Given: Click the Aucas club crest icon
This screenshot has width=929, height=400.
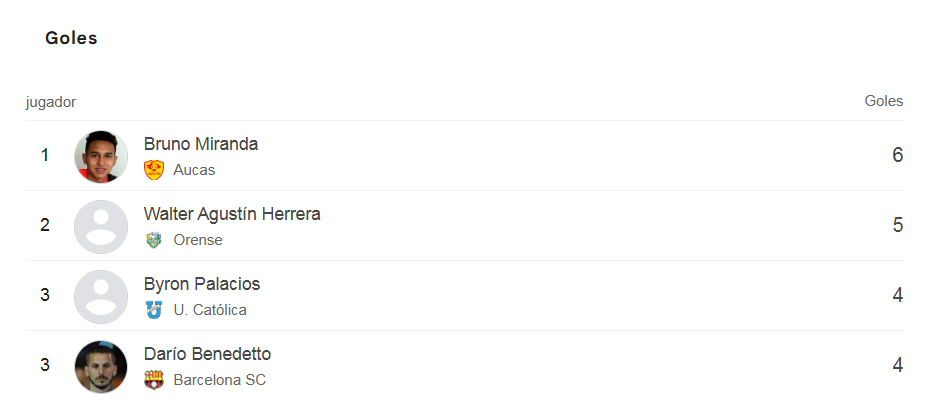Looking at the screenshot, I should tap(154, 170).
